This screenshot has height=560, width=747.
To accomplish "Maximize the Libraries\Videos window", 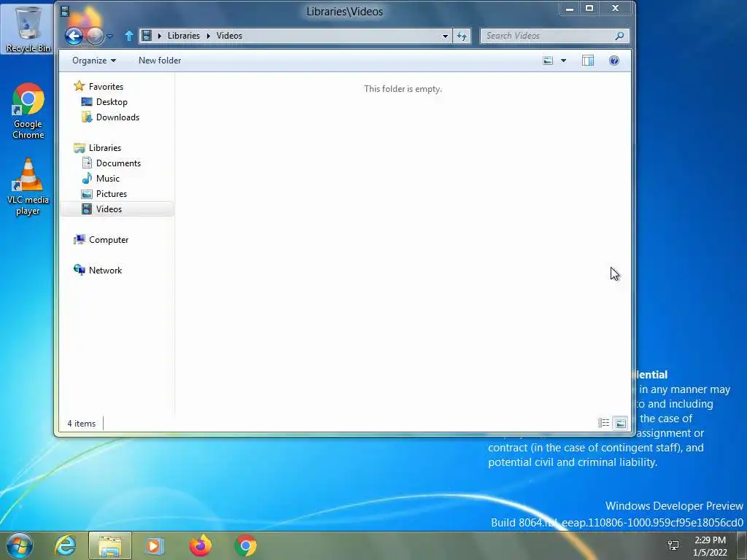I will click(589, 9).
